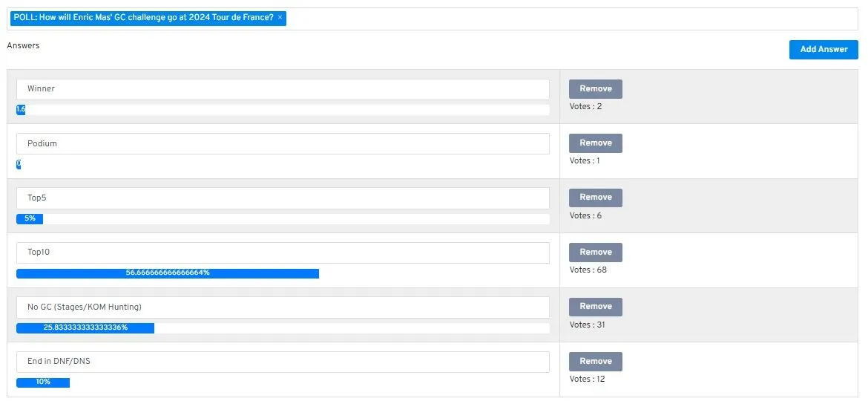Remove the Top5 answer
Image resolution: width=868 pixels, height=407 pixels.
[x=595, y=198]
